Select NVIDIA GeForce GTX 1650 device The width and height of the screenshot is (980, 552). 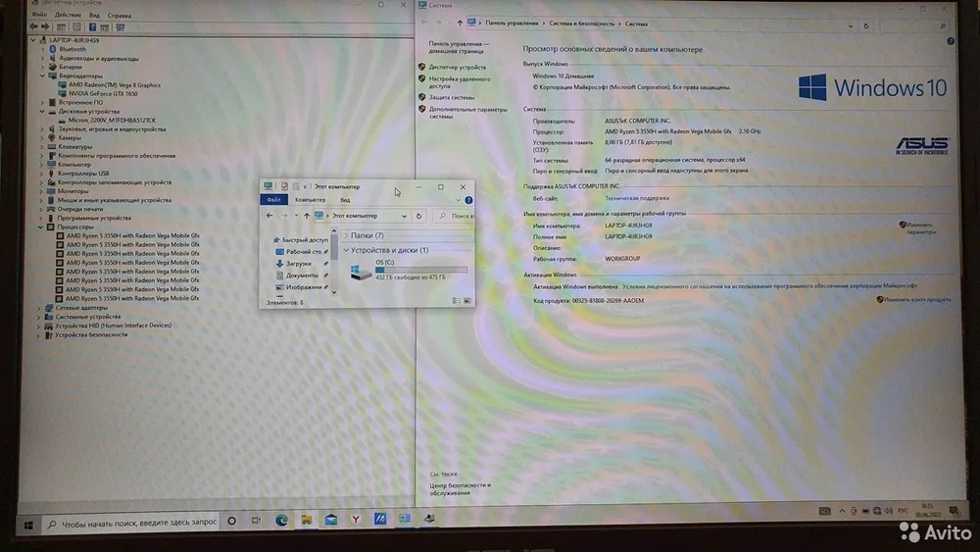click(x=103, y=94)
